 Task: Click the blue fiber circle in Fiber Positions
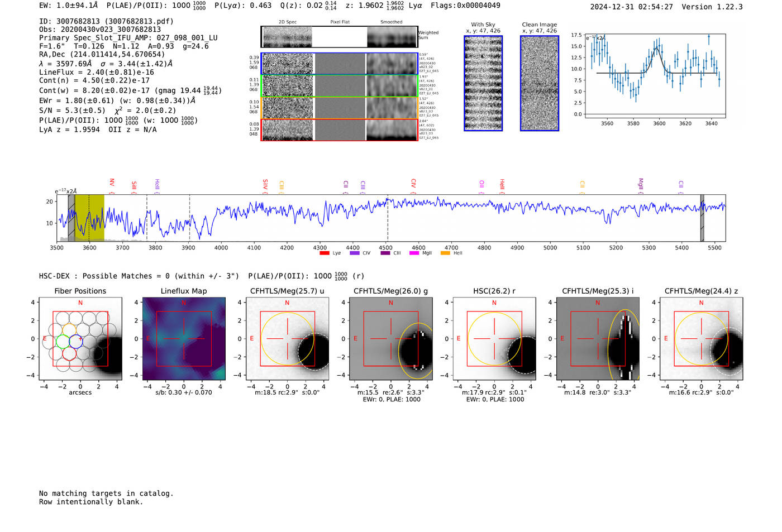[76, 340]
